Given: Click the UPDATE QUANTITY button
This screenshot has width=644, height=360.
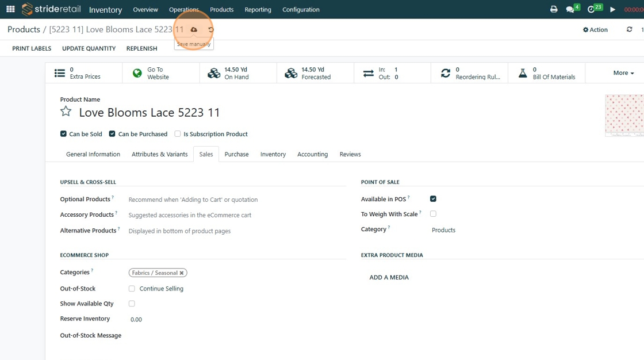Looking at the screenshot, I should click(x=89, y=48).
